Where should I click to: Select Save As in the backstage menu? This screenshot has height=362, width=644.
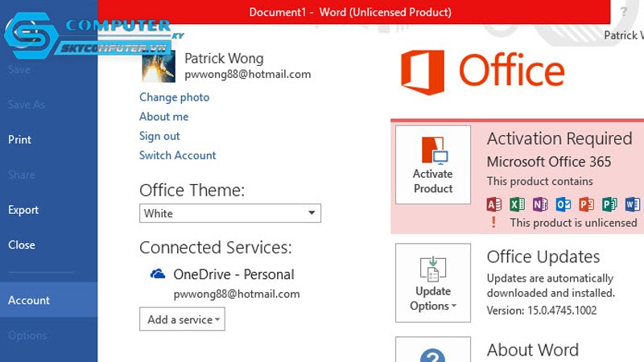coord(27,105)
